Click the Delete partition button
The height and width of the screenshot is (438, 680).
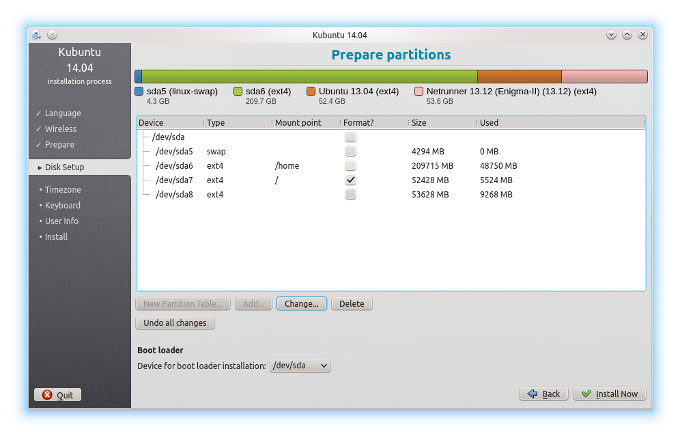point(352,304)
